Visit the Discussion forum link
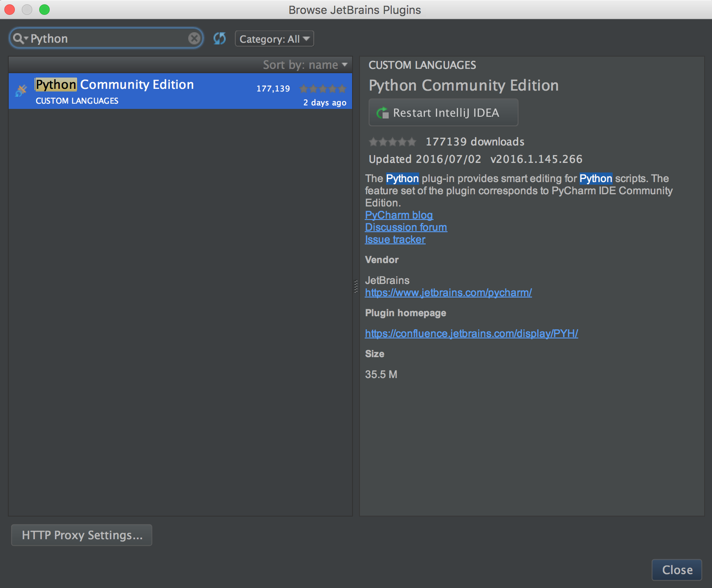Image resolution: width=712 pixels, height=588 pixels. 406,227
